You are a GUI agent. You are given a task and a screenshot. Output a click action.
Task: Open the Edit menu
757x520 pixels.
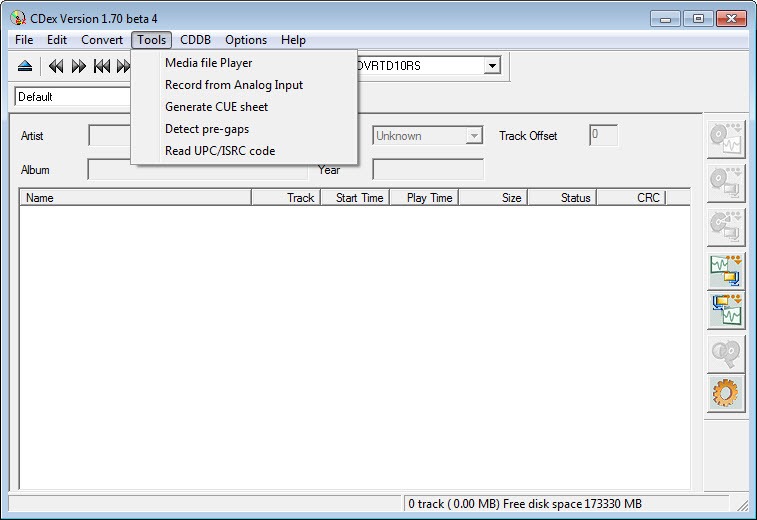point(57,40)
